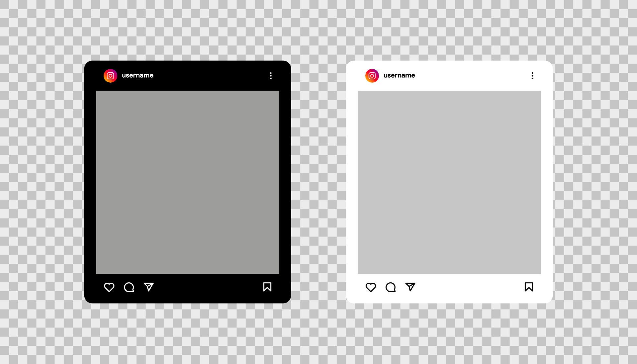Open the three-dot options on the white frame
This screenshot has height=364, width=637.
pos(532,76)
